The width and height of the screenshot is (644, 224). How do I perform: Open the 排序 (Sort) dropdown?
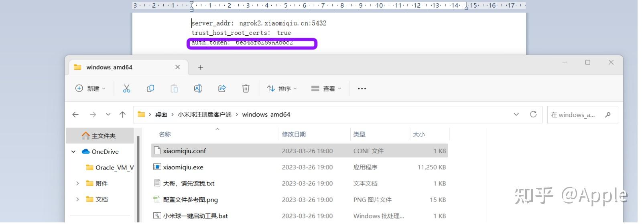click(282, 89)
